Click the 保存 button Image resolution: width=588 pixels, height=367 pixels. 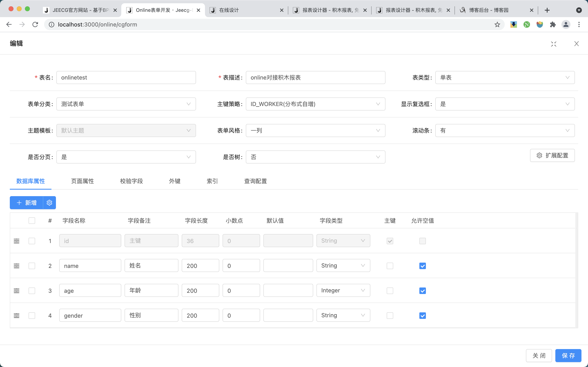pyautogui.click(x=568, y=356)
